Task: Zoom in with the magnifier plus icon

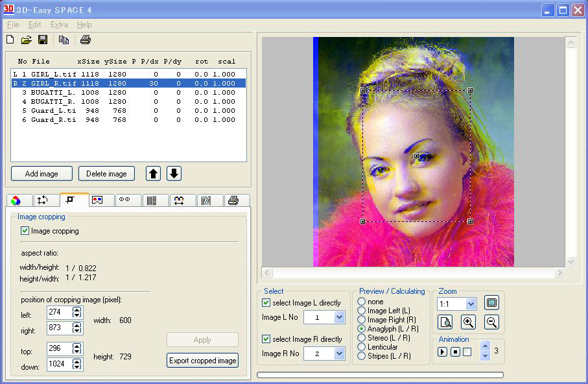Action: [x=468, y=322]
